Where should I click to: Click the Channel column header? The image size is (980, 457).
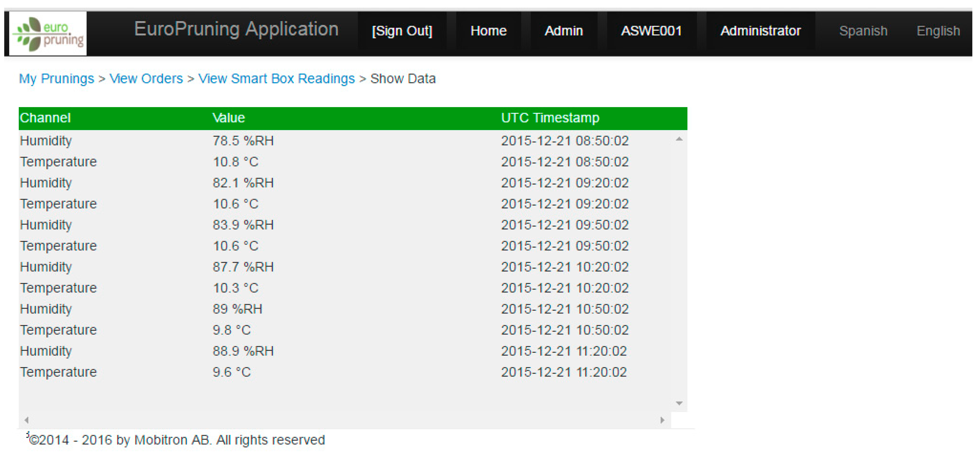point(45,118)
